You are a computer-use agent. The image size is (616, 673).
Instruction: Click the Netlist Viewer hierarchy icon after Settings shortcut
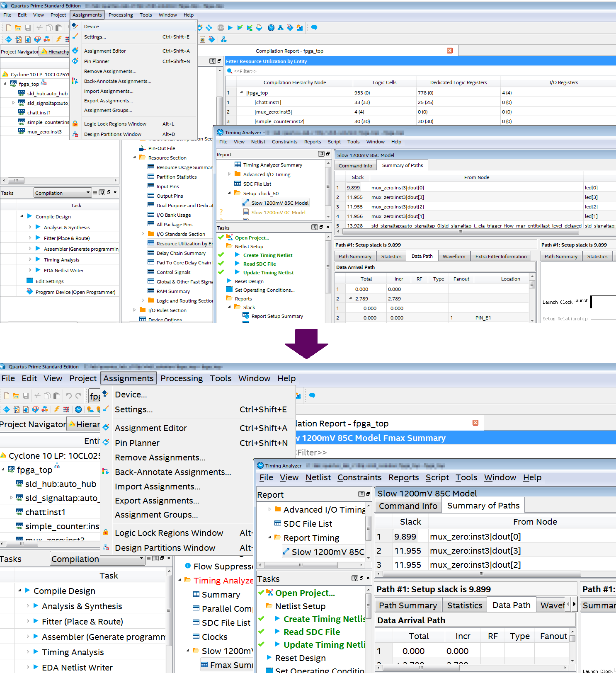(224, 39)
